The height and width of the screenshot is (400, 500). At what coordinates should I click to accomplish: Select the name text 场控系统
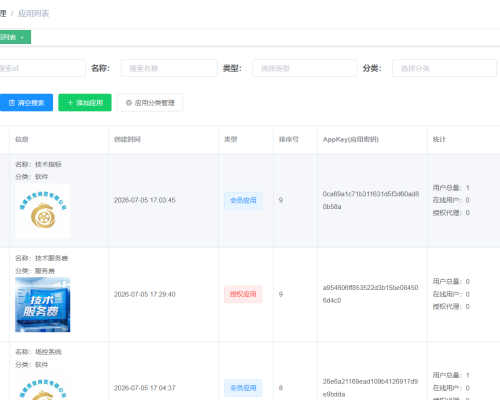(48, 352)
